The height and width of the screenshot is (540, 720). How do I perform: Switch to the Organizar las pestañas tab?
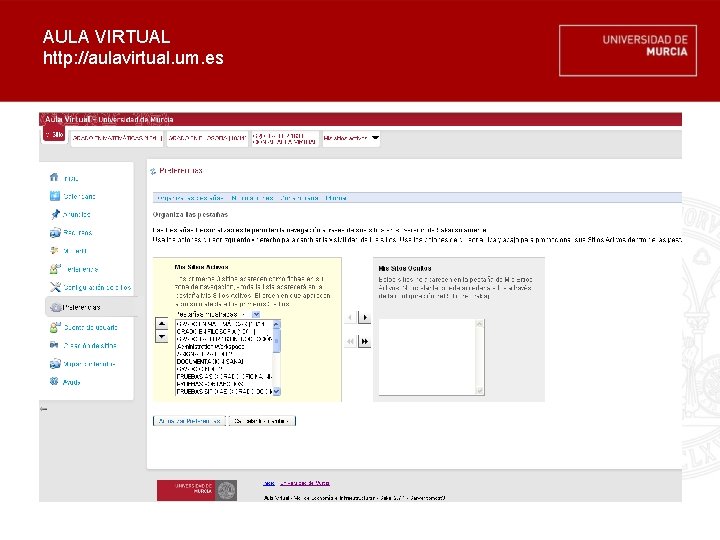[x=190, y=198]
